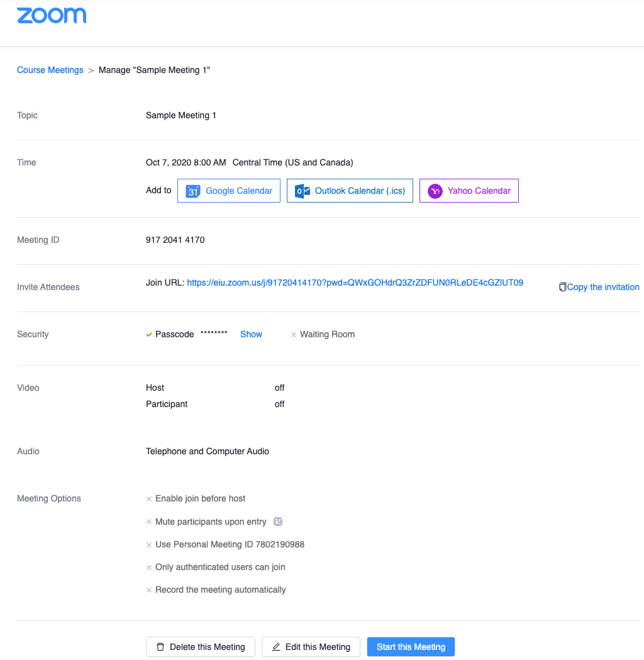Click the Google Calendar icon
Screen dimensions: 644x660
[193, 191]
